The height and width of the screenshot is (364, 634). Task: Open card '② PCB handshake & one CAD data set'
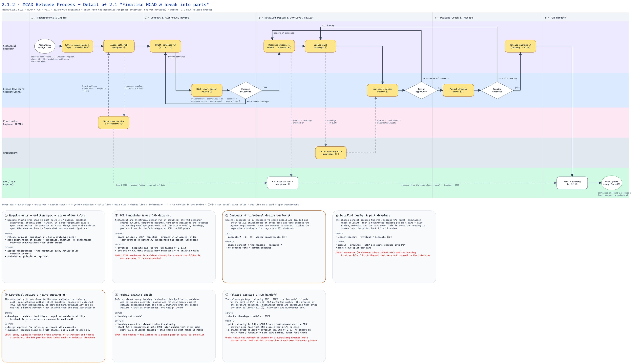tap(164, 247)
